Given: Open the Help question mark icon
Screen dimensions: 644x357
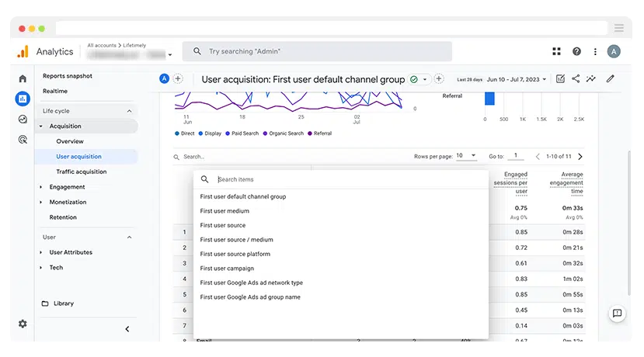Looking at the screenshot, I should point(576,51).
